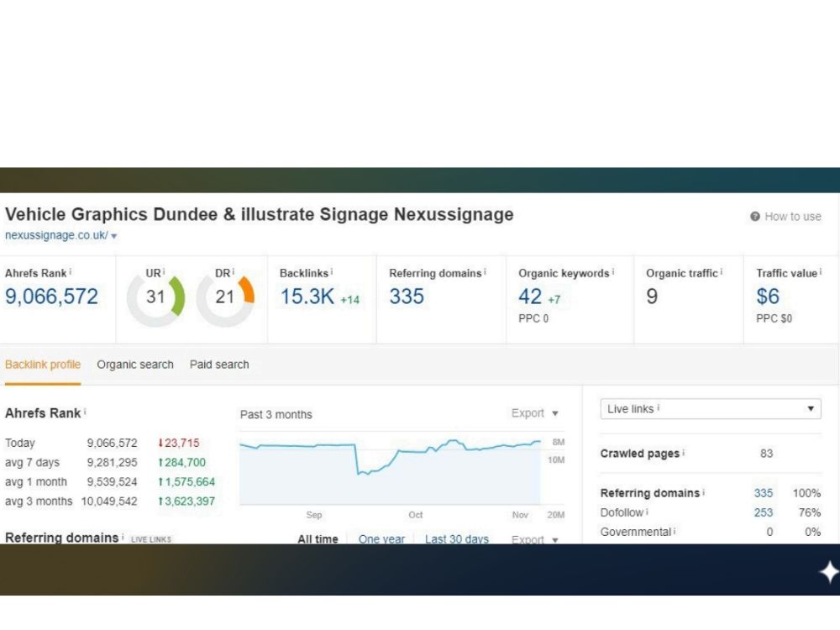Click the Backlinks info icon
840x630 pixels.
click(x=332, y=272)
